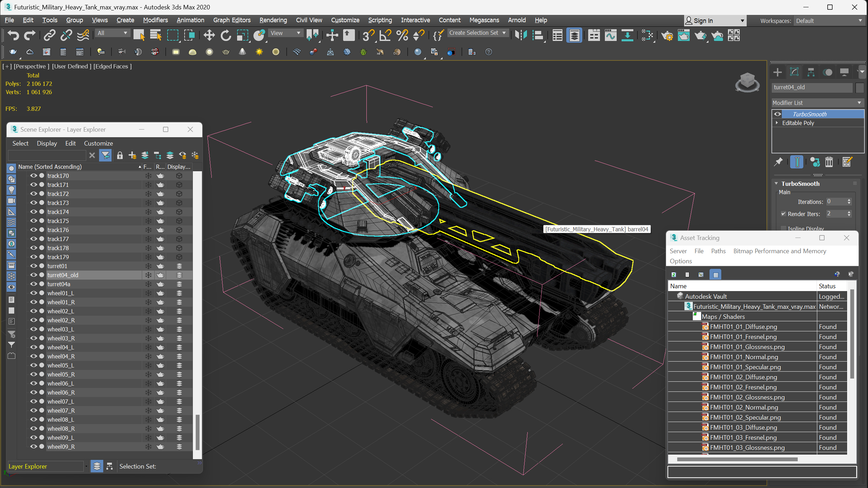Open the Curve Editor icon

610,35
